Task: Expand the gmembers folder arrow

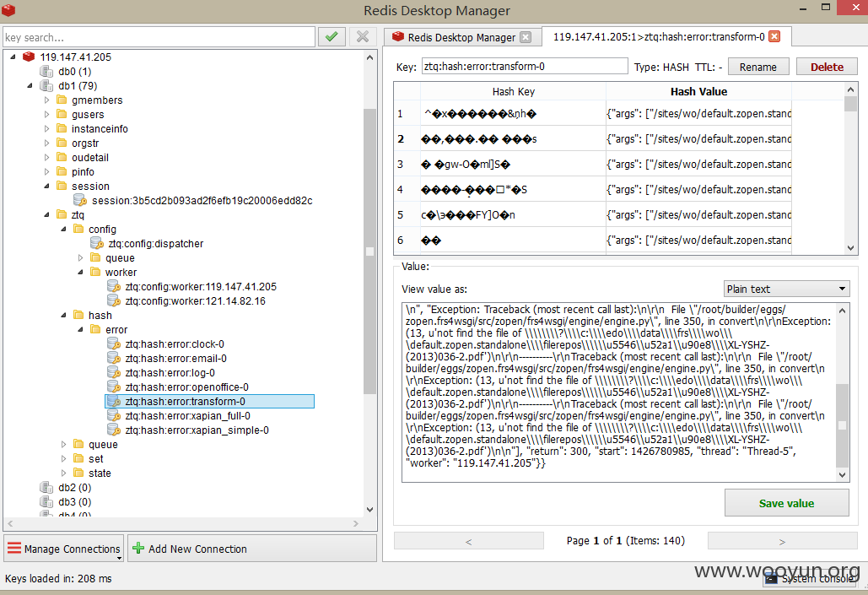Action: (46, 100)
